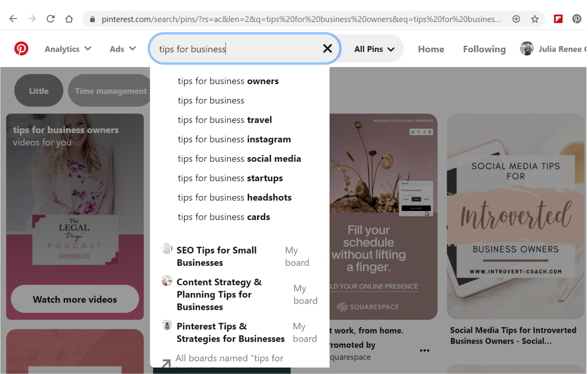Viewport: 588px width, 374px height.
Task: Go to the Home tab
Action: tap(431, 49)
